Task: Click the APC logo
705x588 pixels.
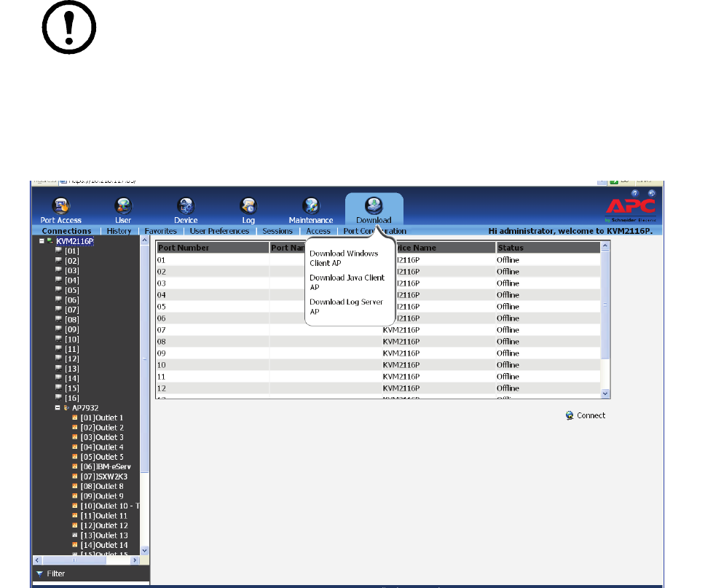Action: (631, 210)
